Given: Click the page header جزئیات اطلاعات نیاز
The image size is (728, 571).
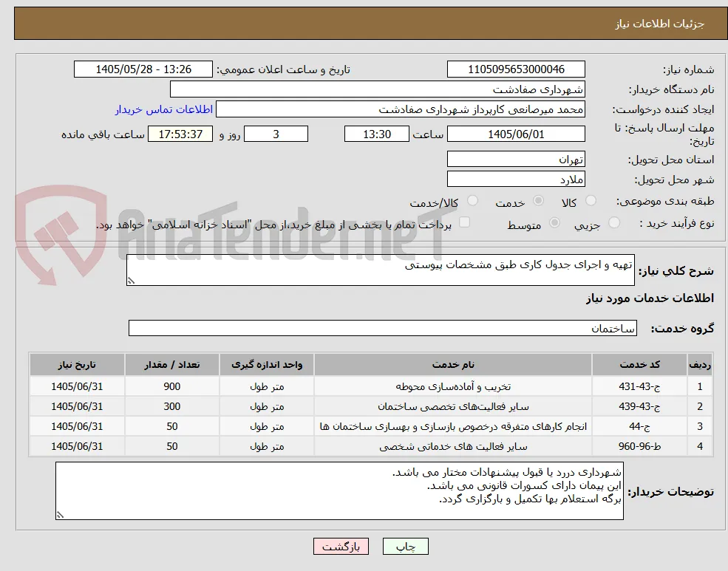Looking at the screenshot, I should pos(659,24).
